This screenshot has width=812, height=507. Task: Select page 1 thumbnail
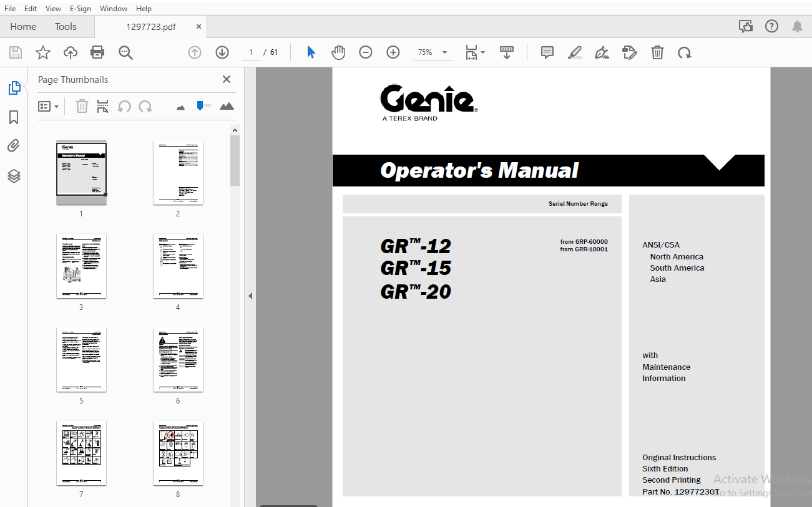click(81, 173)
